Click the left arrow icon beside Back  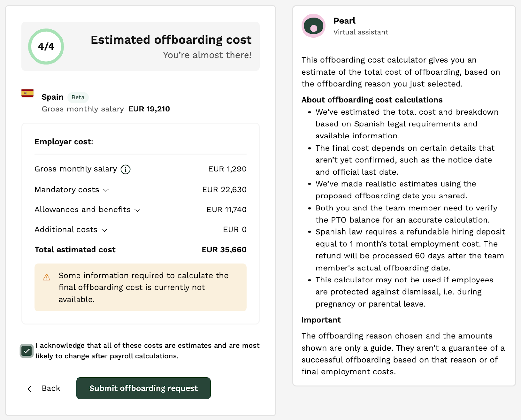[29, 389]
